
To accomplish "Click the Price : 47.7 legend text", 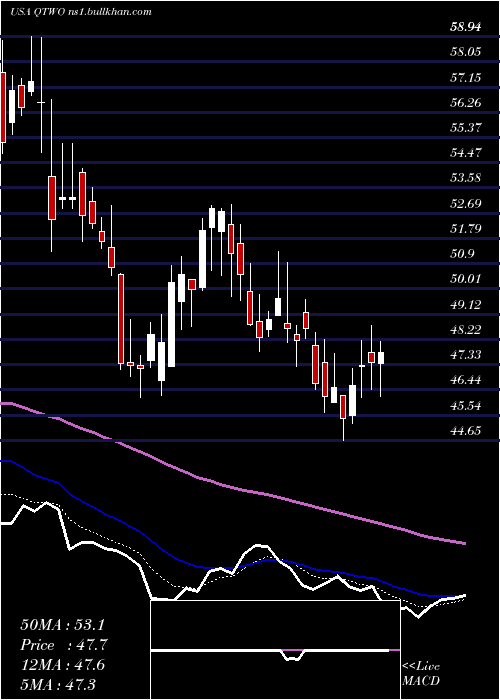I will [x=64, y=645].
